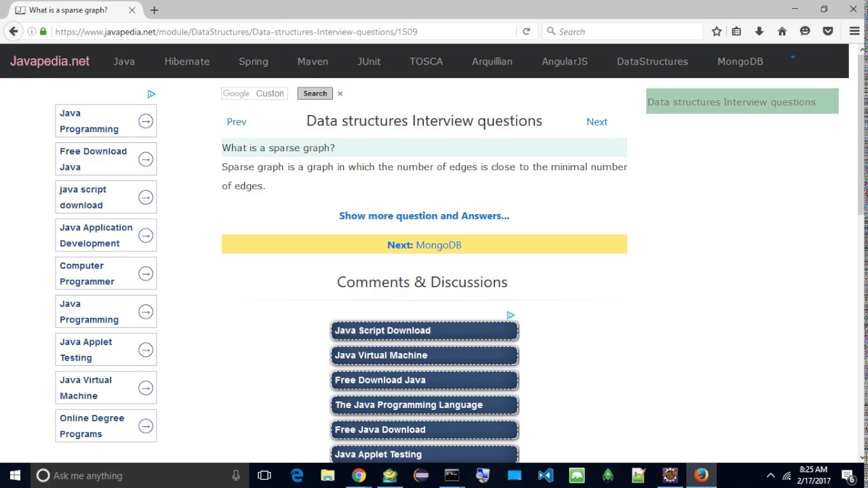
Task: Click the AdChoices icon above the left sidebar ads
Action: click(151, 94)
